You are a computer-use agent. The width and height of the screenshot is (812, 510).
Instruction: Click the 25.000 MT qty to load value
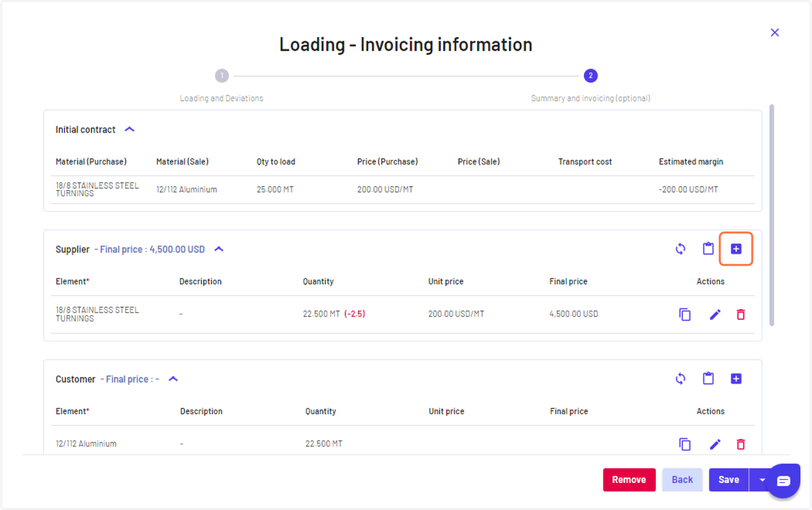(275, 189)
